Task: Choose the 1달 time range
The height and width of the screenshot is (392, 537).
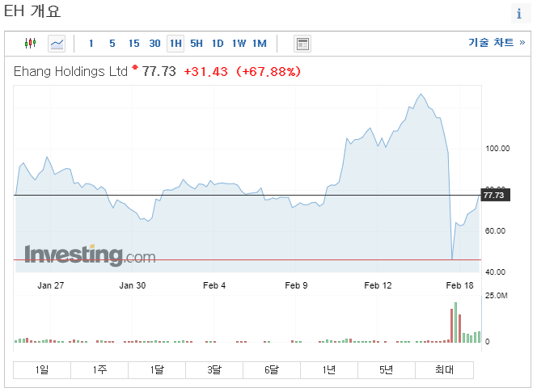Action: coord(157,369)
